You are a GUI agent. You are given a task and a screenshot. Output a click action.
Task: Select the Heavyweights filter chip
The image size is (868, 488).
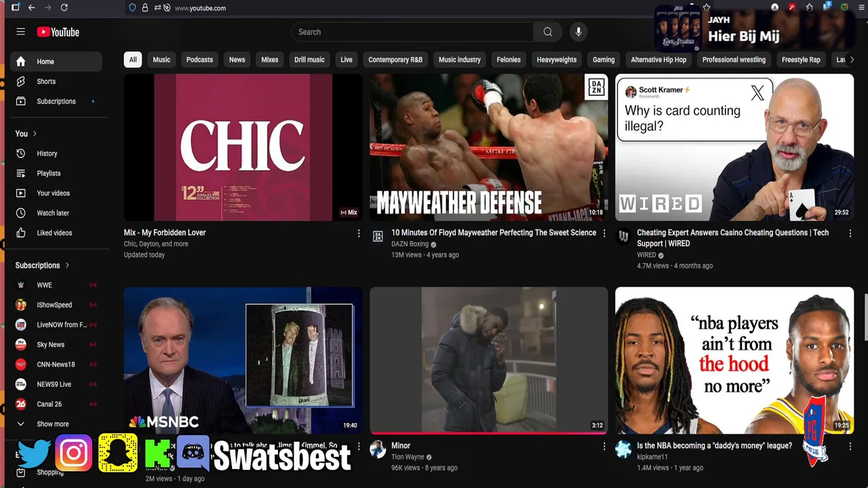[x=557, y=60]
